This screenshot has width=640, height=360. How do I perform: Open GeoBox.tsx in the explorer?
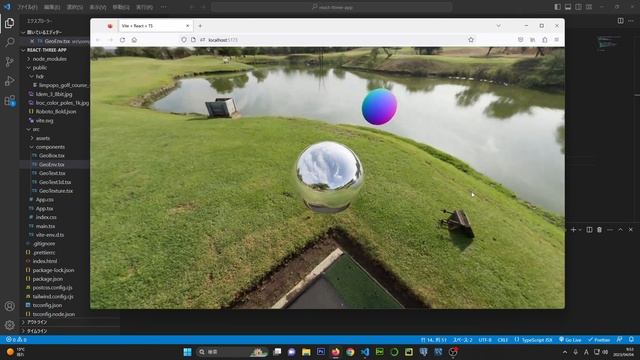tap(51, 156)
